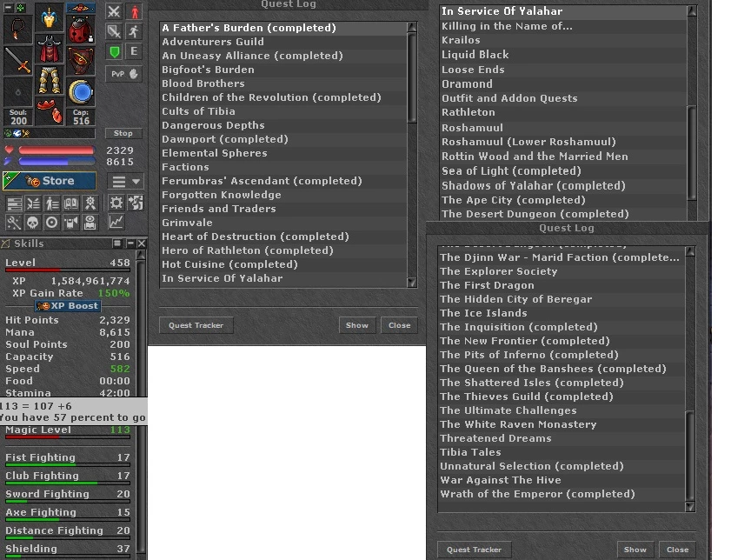This screenshot has height=560, width=751.
Task: Toggle defensive shield-and-sword fight mode
Action: [114, 31]
